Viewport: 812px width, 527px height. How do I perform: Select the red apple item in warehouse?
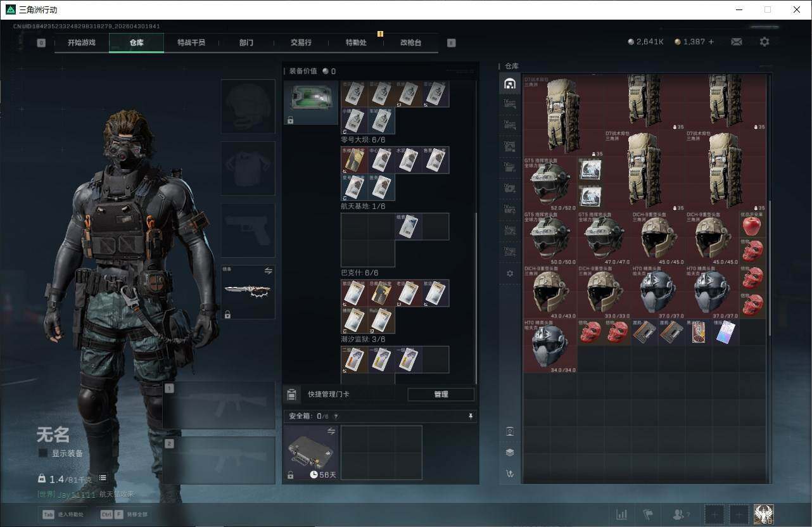point(752,225)
